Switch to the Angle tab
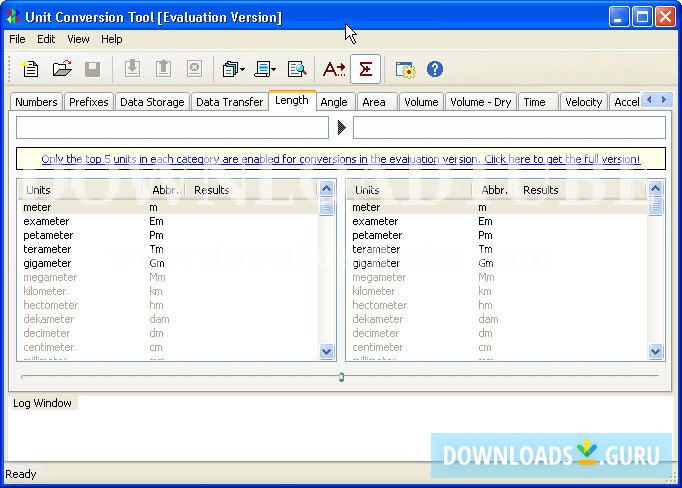The height and width of the screenshot is (488, 682). [334, 102]
